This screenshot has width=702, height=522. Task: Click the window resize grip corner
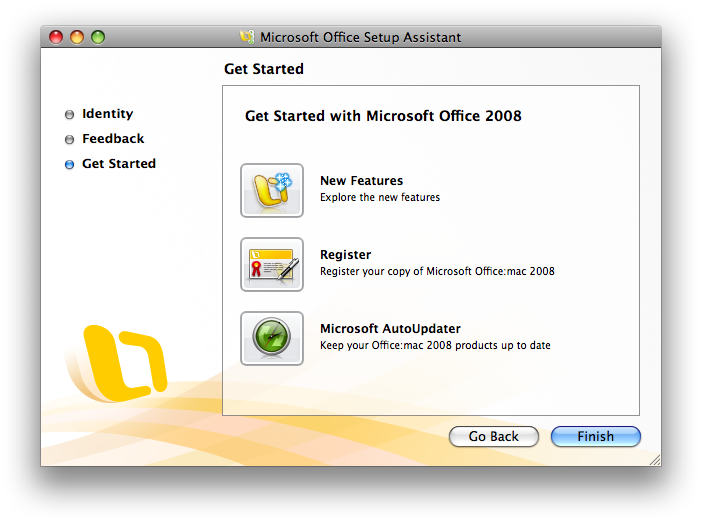point(655,460)
